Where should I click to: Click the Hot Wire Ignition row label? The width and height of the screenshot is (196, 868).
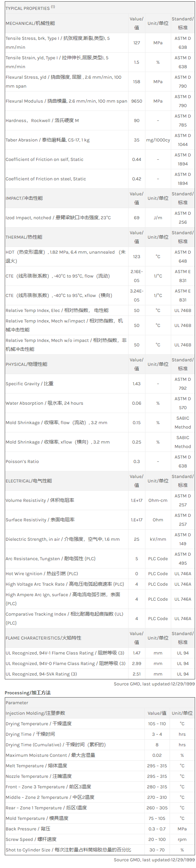(42, 574)
